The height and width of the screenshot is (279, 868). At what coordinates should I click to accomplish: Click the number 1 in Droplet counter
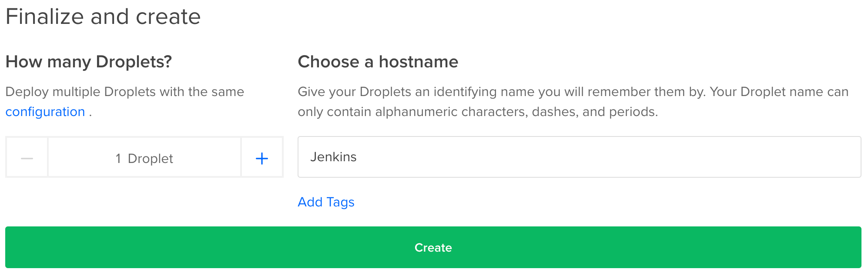[x=118, y=159]
